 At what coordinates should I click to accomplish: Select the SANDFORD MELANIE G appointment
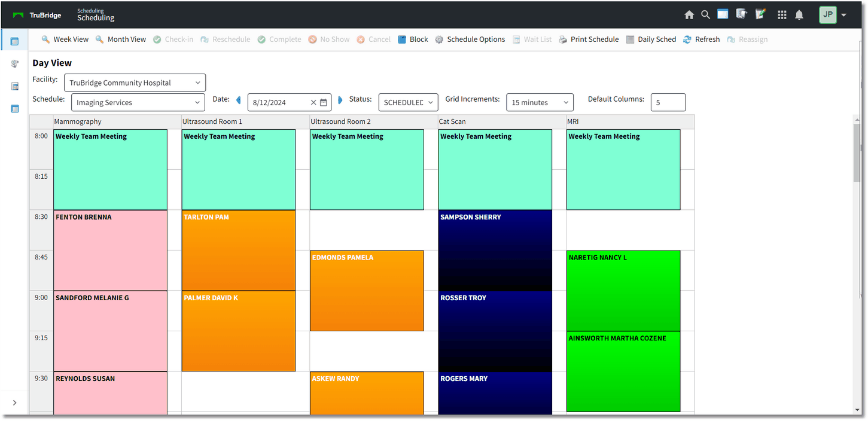tap(110, 331)
